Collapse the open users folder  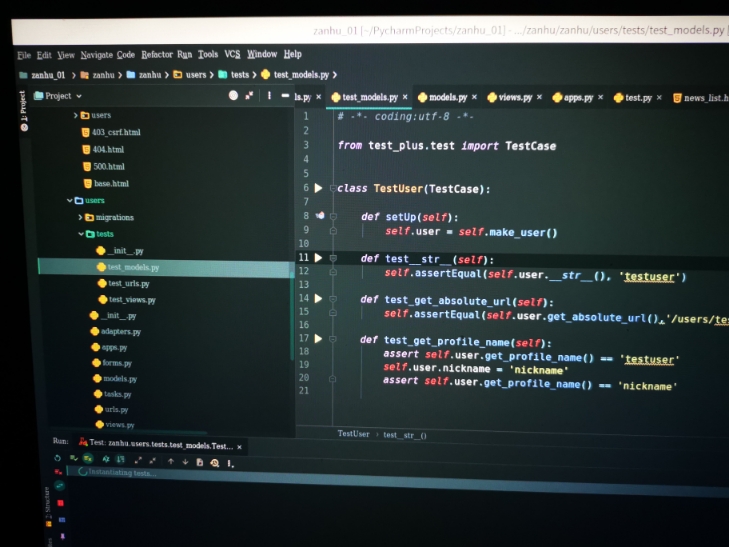pyautogui.click(x=69, y=200)
